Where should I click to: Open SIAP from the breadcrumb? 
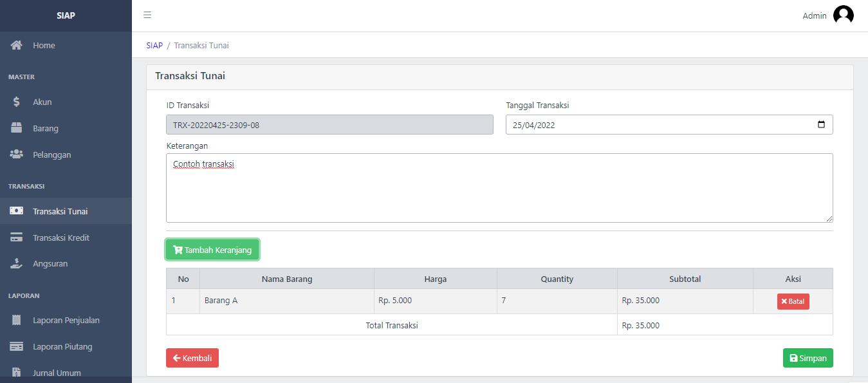[154, 45]
